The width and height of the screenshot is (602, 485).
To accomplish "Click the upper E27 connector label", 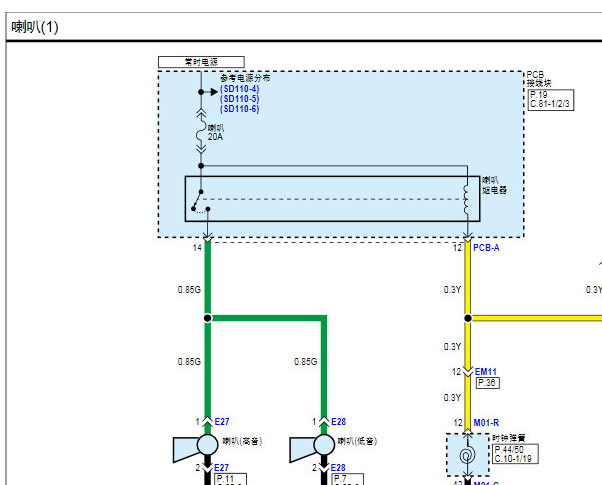I will click(x=222, y=422).
